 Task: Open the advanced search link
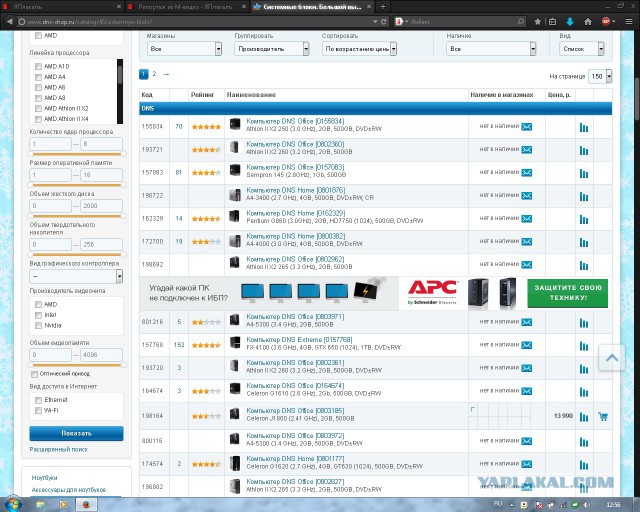59,449
